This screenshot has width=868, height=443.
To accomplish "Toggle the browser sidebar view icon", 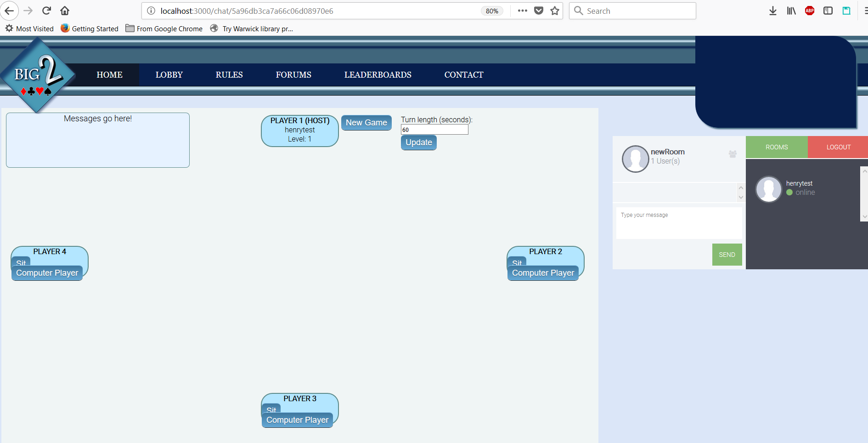I will pos(828,11).
